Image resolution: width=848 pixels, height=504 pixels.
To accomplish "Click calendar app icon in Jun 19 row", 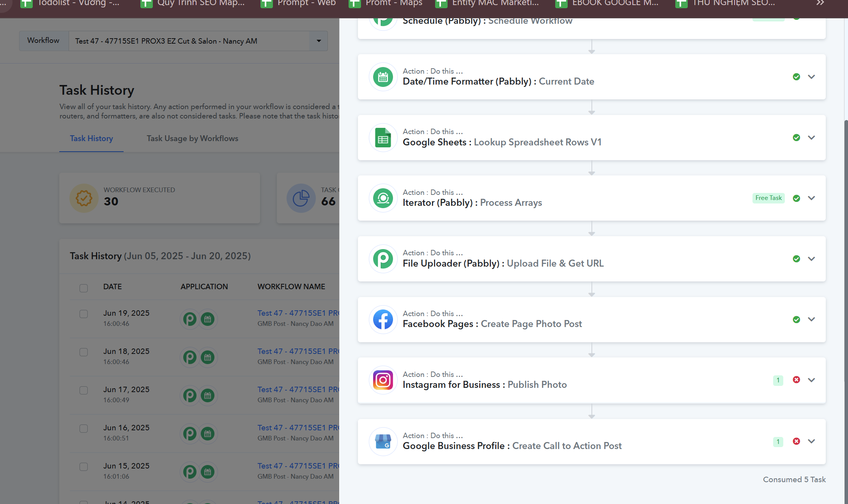I will (208, 319).
